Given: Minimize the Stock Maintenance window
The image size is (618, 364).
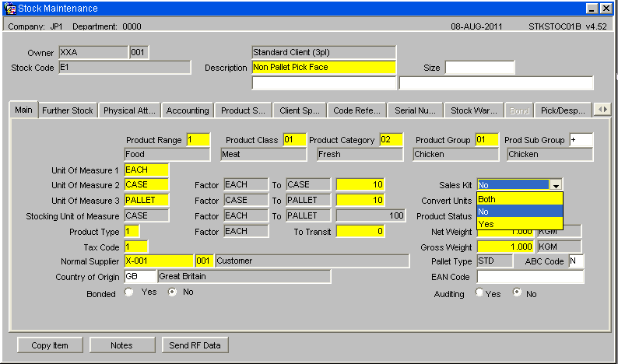Looking at the screenshot, I should (592, 9).
